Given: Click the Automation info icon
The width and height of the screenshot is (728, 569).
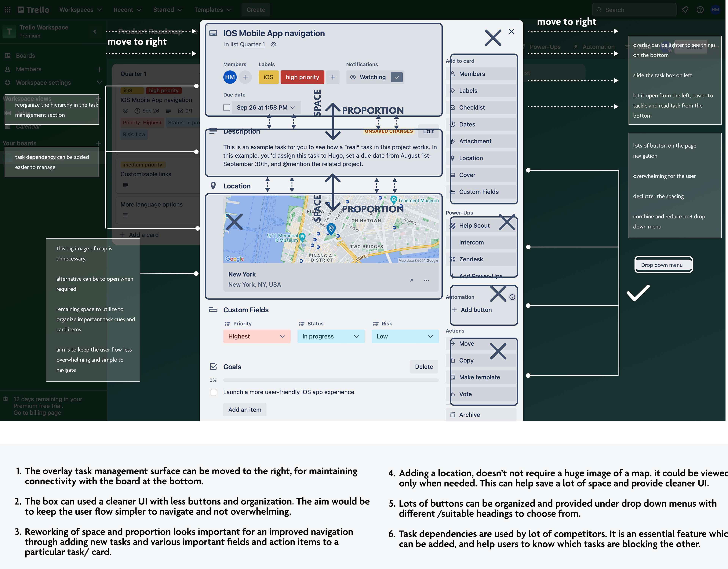Looking at the screenshot, I should [512, 297].
